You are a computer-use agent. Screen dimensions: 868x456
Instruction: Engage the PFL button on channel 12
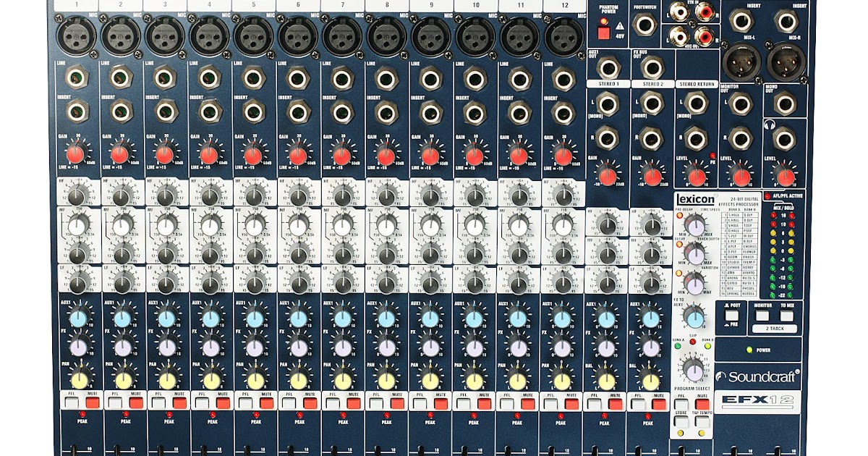(551, 404)
